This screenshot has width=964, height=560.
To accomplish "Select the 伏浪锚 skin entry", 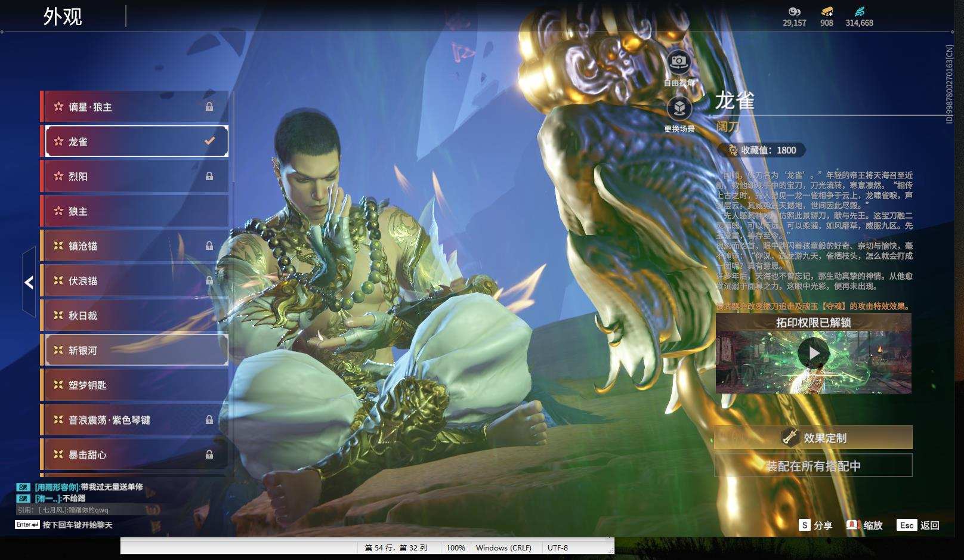I will coord(135,280).
